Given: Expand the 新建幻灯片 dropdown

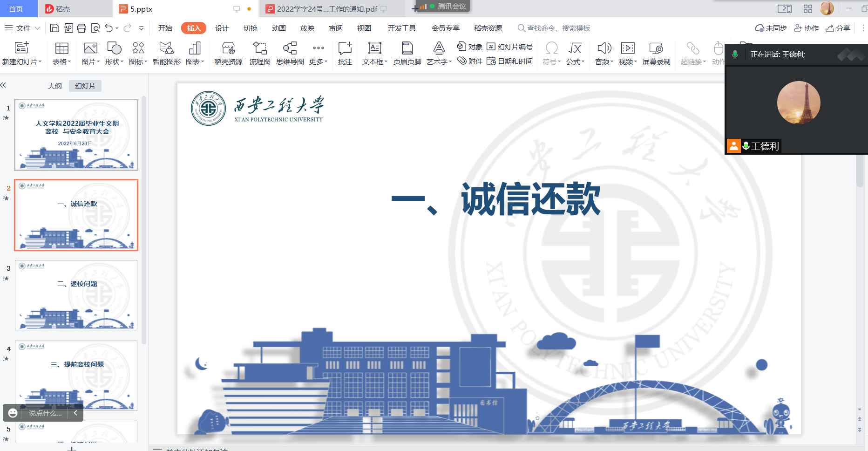Looking at the screenshot, I should click(x=22, y=62).
